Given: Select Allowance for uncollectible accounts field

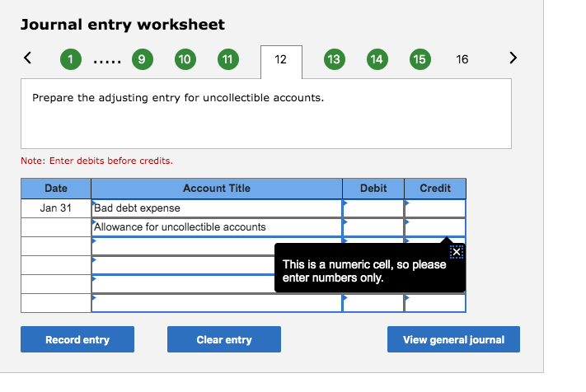Looking at the screenshot, I should tap(217, 227).
